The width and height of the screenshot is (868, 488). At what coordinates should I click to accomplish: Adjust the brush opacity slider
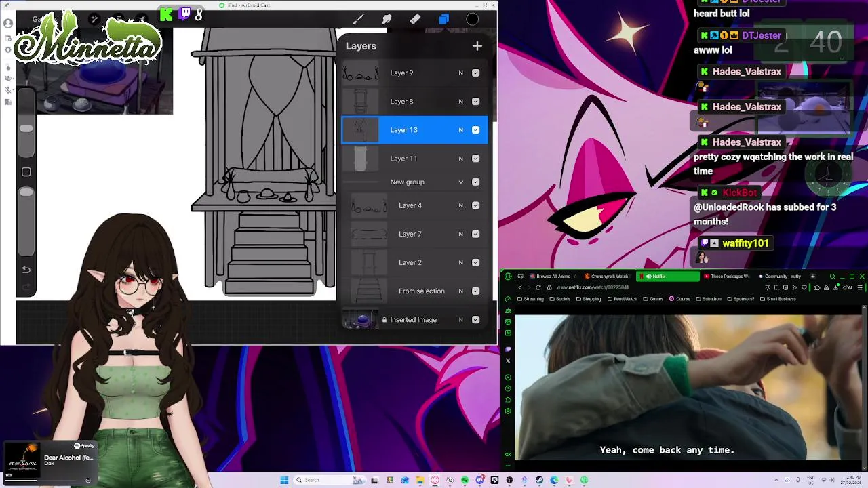pyautogui.click(x=26, y=192)
